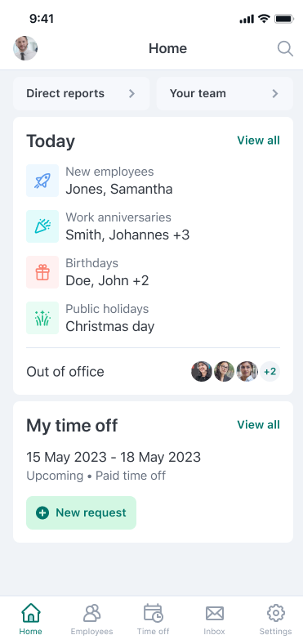Open the user profile avatar

click(x=25, y=48)
